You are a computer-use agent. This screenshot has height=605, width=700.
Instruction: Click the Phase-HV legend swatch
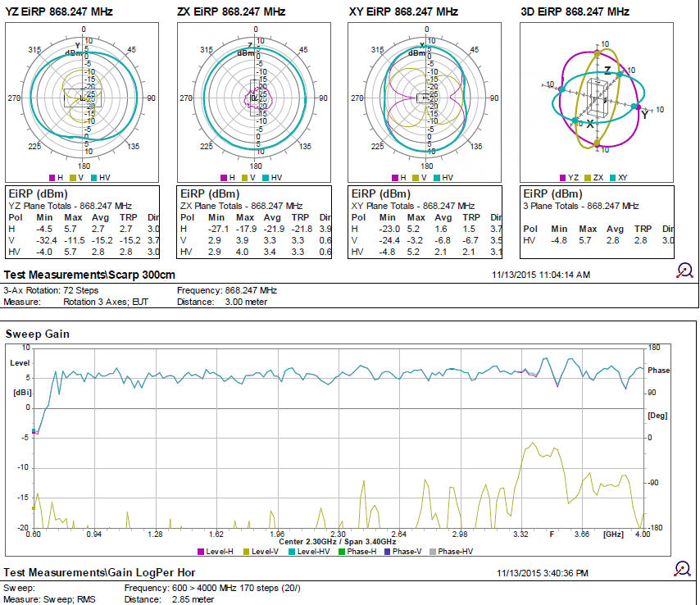(x=433, y=552)
